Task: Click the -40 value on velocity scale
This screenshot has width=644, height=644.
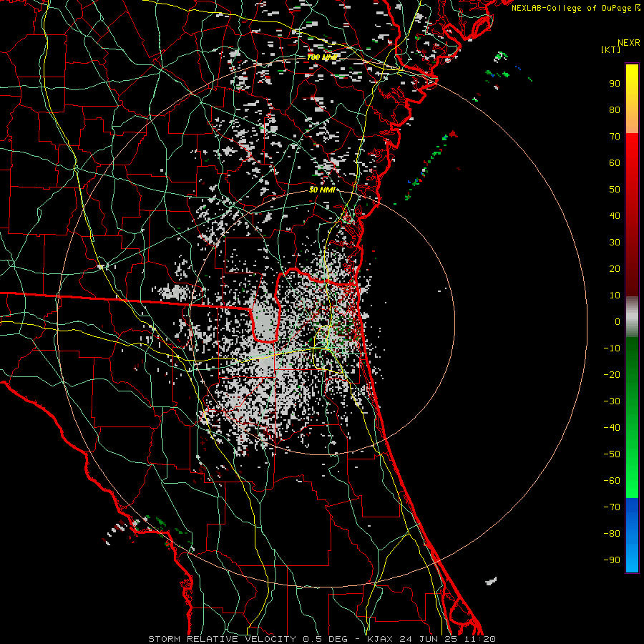Action: coord(612,428)
